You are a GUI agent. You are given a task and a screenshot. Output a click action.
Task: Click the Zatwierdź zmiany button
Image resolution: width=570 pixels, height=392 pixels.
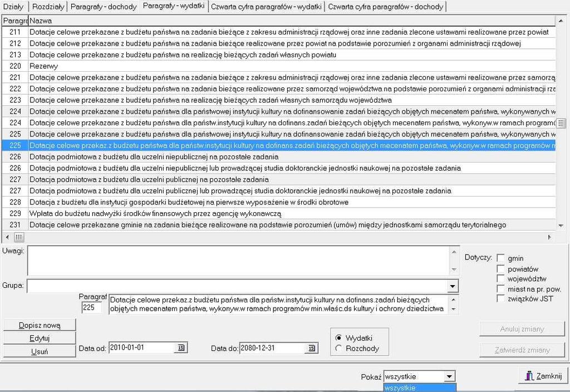(x=522, y=350)
